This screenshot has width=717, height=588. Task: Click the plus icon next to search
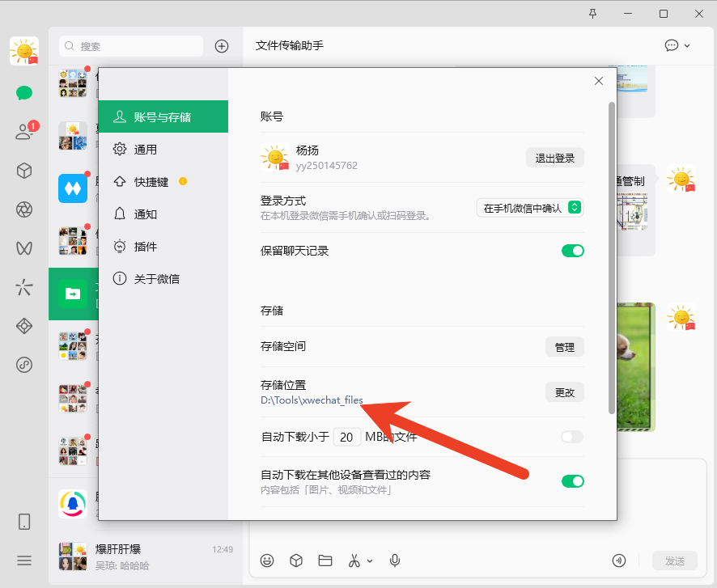pos(222,46)
